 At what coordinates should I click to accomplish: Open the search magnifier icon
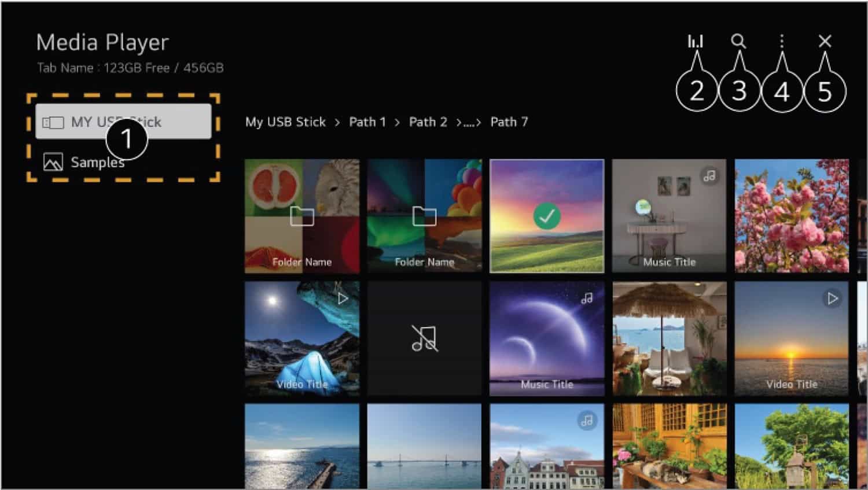pyautogui.click(x=738, y=41)
